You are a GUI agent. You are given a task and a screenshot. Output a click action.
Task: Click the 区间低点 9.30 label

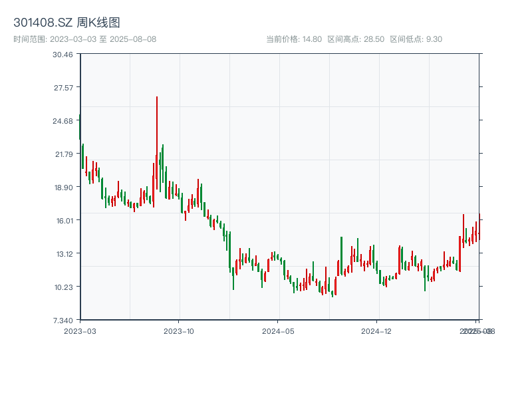[416, 39]
